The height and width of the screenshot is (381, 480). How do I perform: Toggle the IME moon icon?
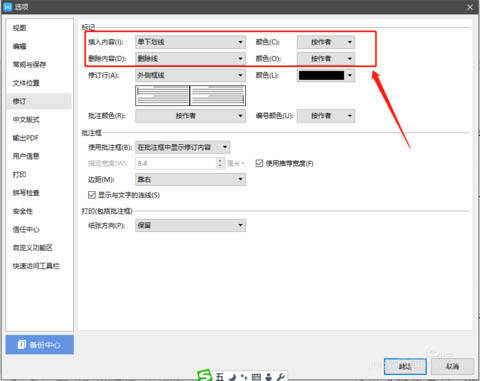pyautogui.click(x=233, y=377)
